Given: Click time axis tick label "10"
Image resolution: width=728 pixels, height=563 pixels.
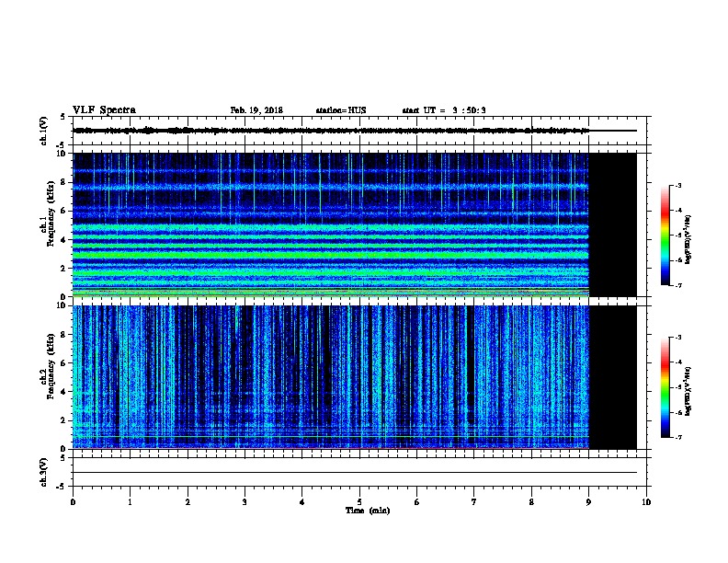Looking at the screenshot, I should tap(646, 501).
